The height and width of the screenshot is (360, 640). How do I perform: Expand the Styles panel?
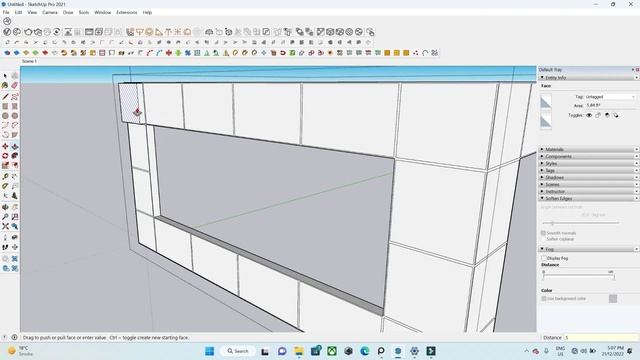pyautogui.click(x=588, y=163)
